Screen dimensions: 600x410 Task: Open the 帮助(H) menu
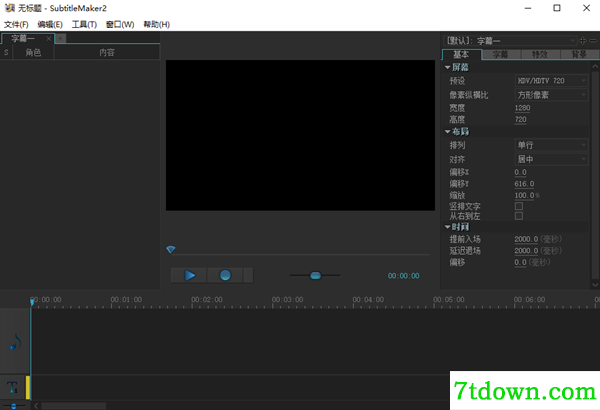tap(157, 25)
